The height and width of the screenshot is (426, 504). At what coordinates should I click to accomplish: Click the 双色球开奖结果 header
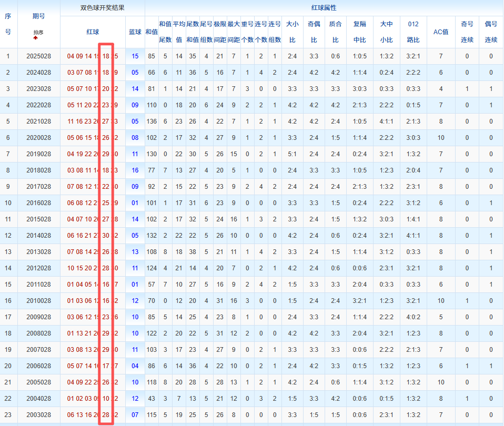click(102, 8)
